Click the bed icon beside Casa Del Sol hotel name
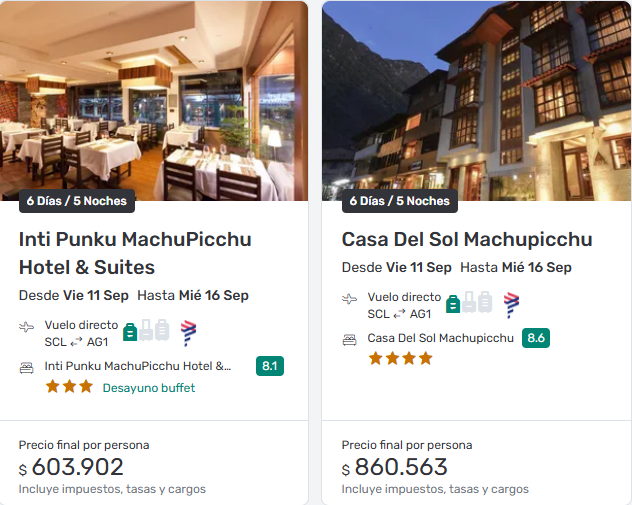The width and height of the screenshot is (632, 505). 350,339
